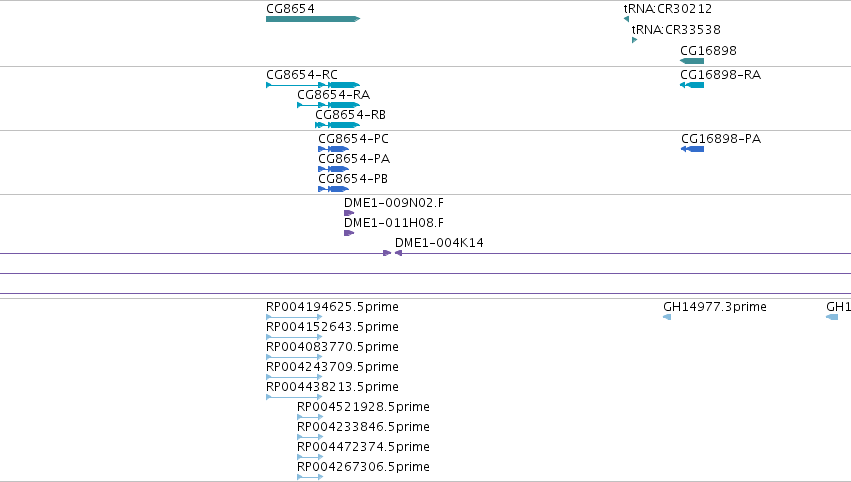Select the CG8654 gene label

pos(290,9)
